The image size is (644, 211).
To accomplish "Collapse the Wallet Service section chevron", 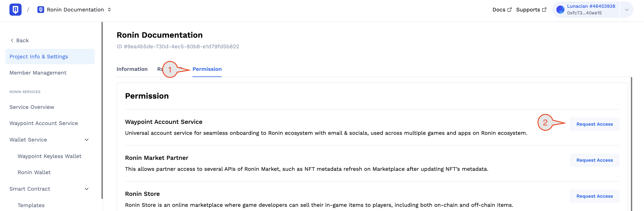I will tap(87, 140).
